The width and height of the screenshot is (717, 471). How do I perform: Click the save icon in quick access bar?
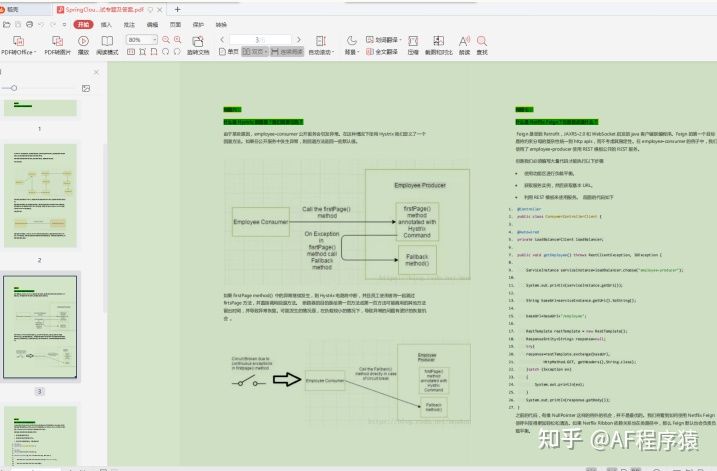click(x=18, y=24)
